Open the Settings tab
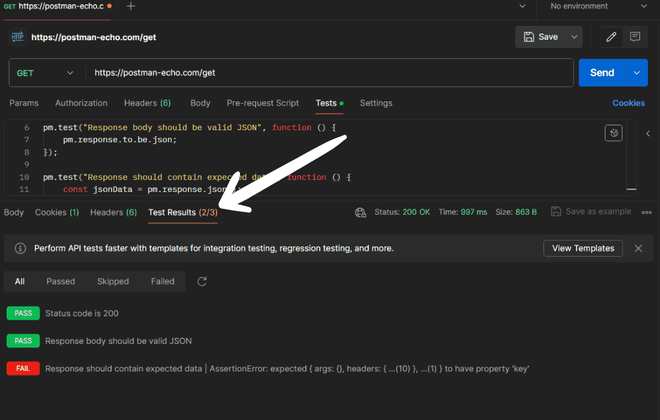 tap(376, 103)
